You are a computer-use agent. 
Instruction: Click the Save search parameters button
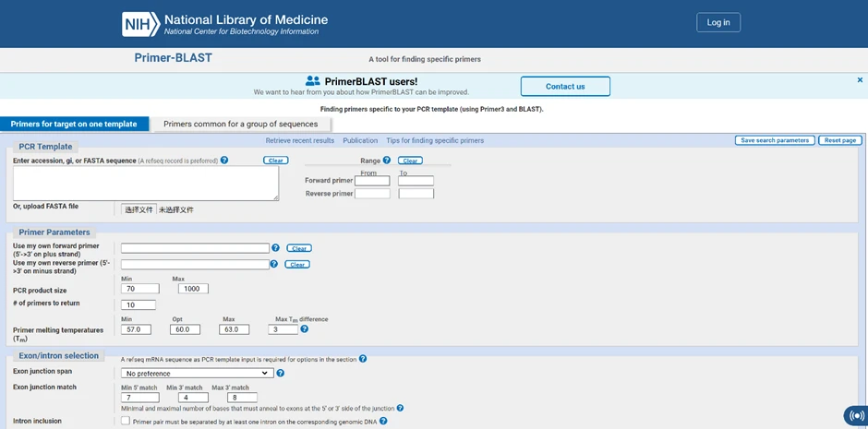point(775,140)
